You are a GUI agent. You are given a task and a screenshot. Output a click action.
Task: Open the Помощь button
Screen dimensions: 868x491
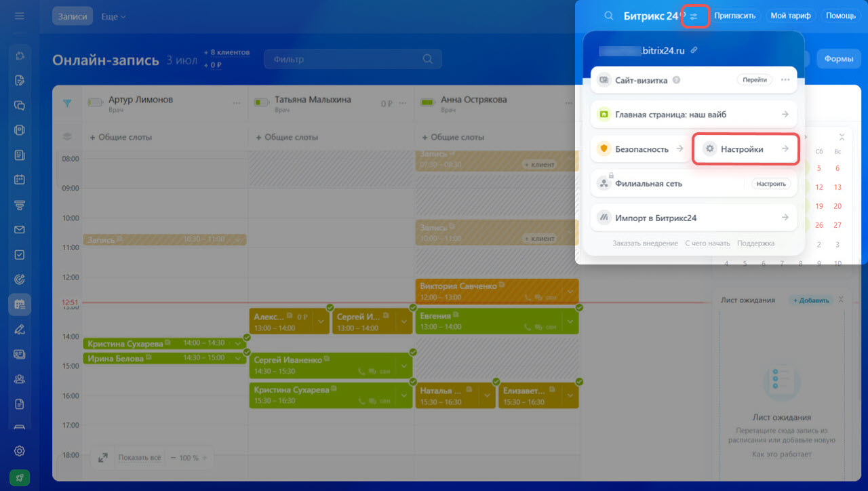pyautogui.click(x=841, y=16)
